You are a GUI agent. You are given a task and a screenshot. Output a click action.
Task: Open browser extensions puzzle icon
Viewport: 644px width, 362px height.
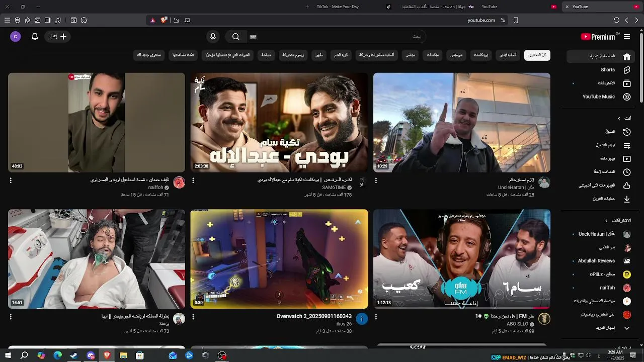[84, 20]
